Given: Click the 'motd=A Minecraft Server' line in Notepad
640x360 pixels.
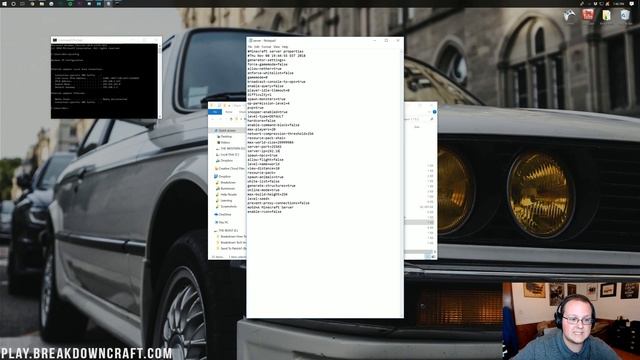Looking at the screenshot, I should coord(270,207).
